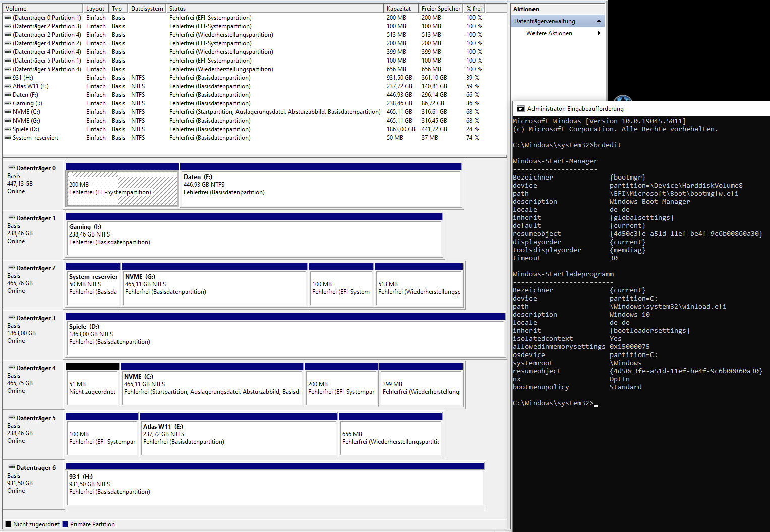Image resolution: width=770 pixels, height=532 pixels.
Task: Open Weitere Aktionen in the Aktionen pane
Action: point(549,33)
